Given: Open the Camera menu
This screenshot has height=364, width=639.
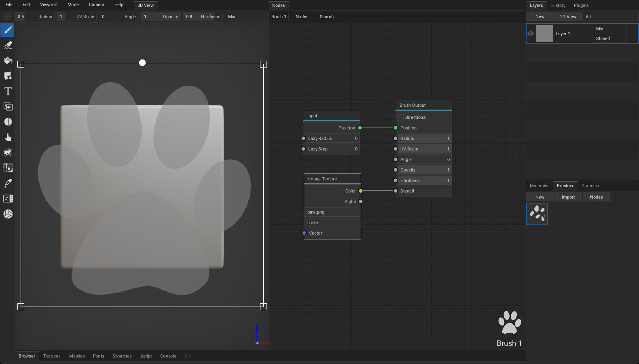Looking at the screenshot, I should [x=97, y=4].
